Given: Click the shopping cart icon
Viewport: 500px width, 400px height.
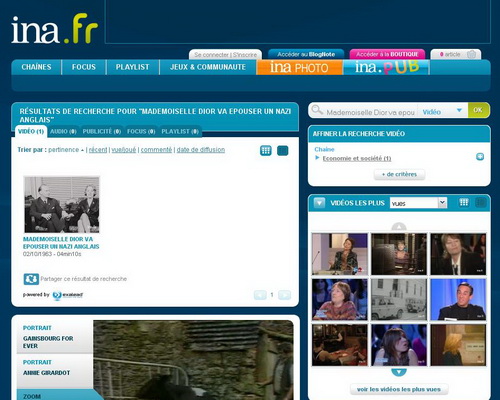Looking at the screenshot, I should click(471, 54).
